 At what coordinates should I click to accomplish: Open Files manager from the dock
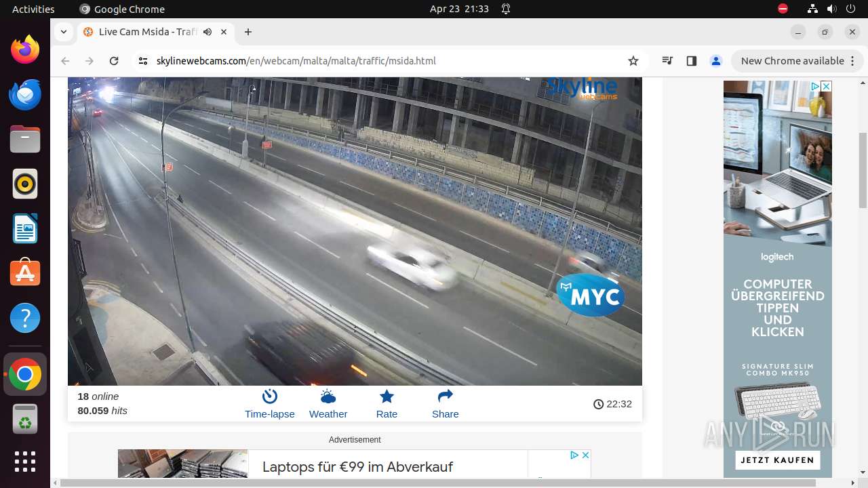(x=25, y=139)
